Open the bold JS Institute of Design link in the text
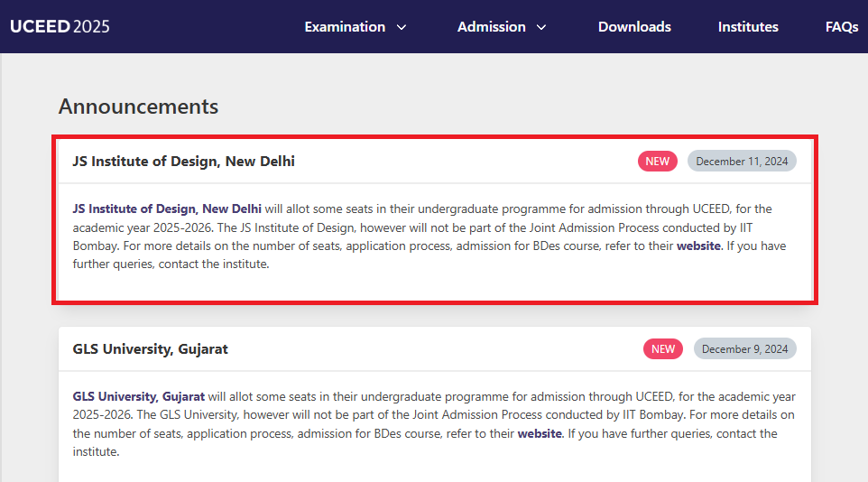Image resolution: width=868 pixels, height=482 pixels. (x=167, y=209)
